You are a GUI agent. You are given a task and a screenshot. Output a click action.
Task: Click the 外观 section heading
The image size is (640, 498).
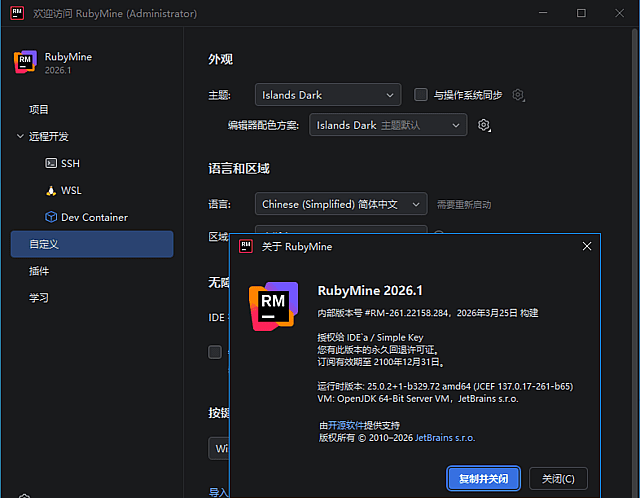pyautogui.click(x=220, y=59)
